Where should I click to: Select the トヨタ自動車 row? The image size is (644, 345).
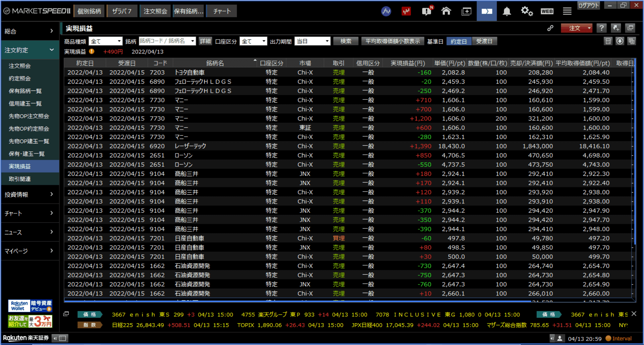(x=348, y=72)
